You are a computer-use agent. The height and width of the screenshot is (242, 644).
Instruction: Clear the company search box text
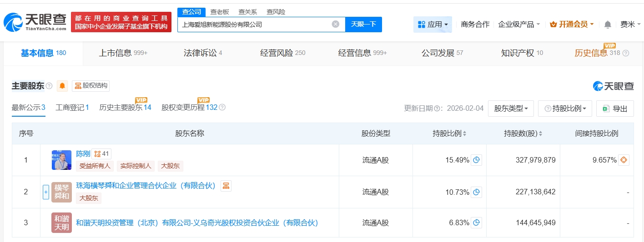click(335, 25)
